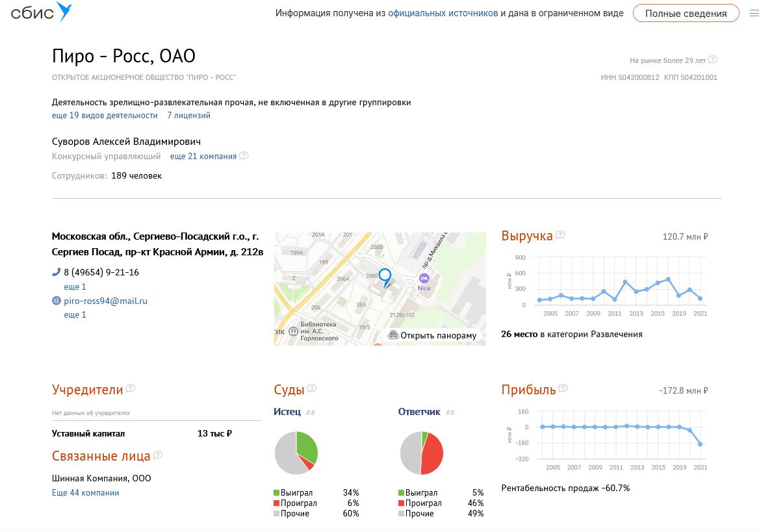Screen dimensions: 759x532
Task: Expand 'еще 1' under email address
Action: [x=75, y=314]
